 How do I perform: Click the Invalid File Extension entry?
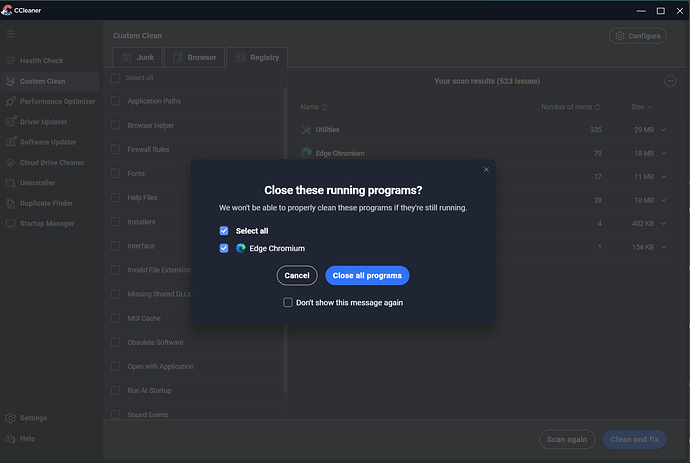point(159,270)
